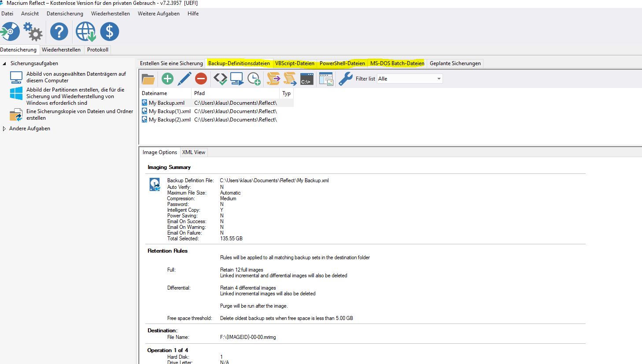Create desktop shortcut with window picture icon

326,79
